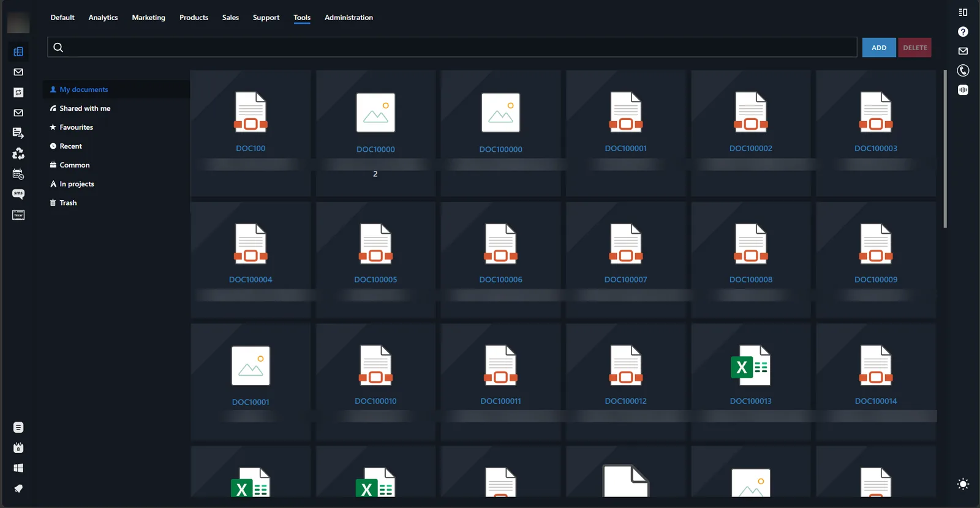The width and height of the screenshot is (980, 508).
Task: Open the Products menu
Action: pyautogui.click(x=194, y=18)
